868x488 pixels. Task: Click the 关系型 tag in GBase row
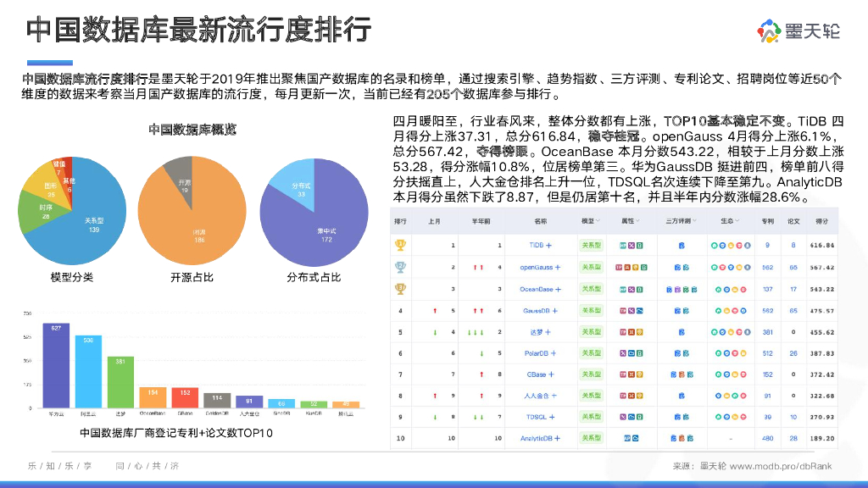(591, 374)
